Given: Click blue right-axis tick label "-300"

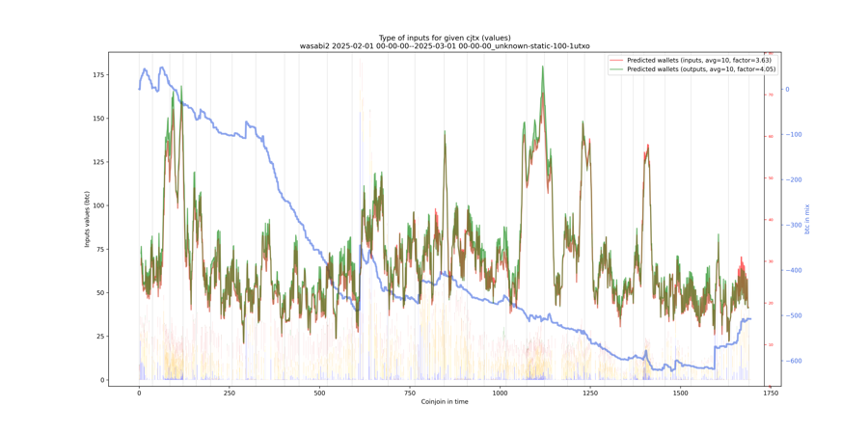Looking at the screenshot, I should 792,226.
